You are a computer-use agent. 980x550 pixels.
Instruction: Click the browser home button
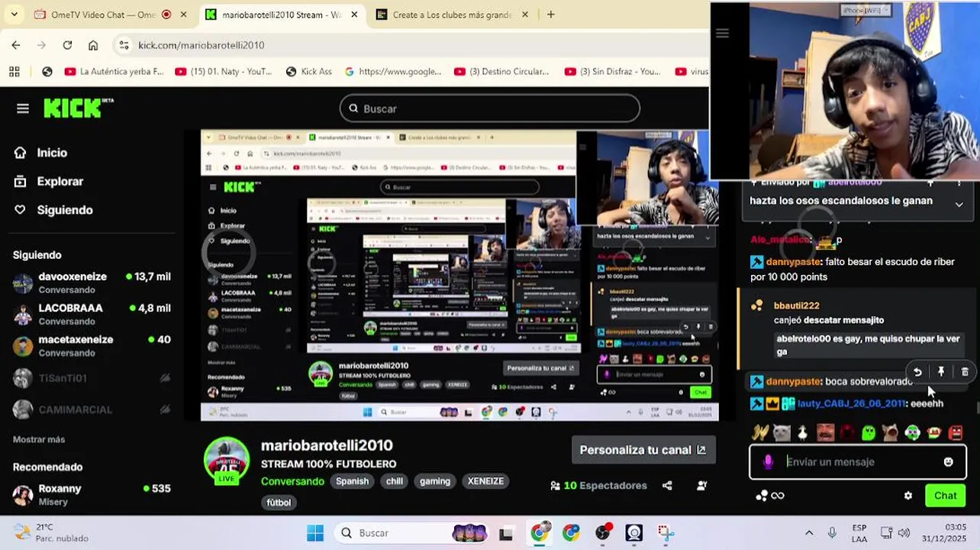coord(93,45)
